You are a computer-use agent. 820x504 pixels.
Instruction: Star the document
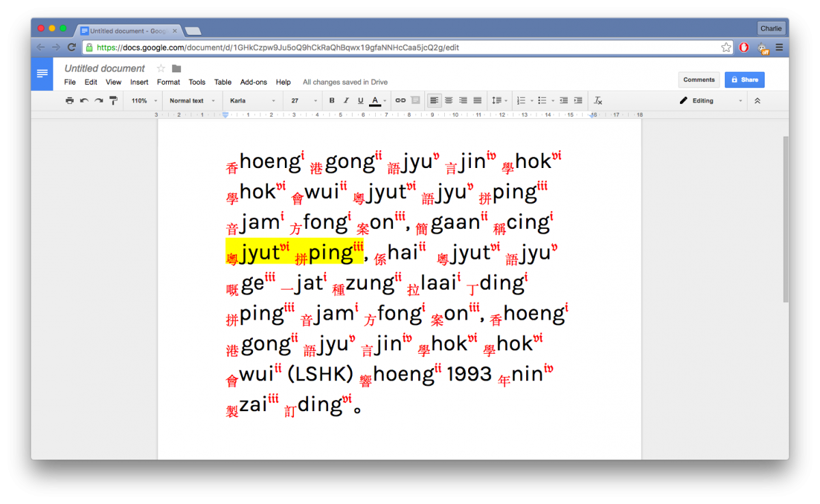[x=161, y=68]
